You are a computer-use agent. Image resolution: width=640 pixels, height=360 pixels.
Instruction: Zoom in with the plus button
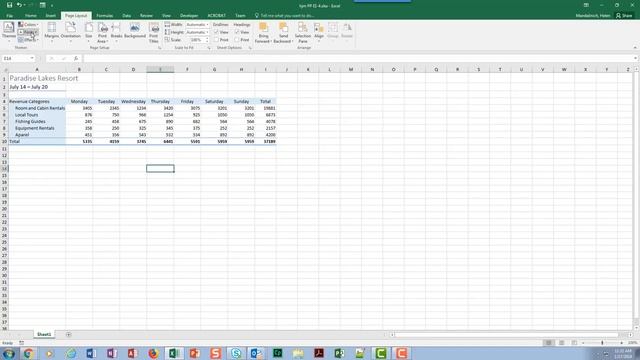pos(622,343)
